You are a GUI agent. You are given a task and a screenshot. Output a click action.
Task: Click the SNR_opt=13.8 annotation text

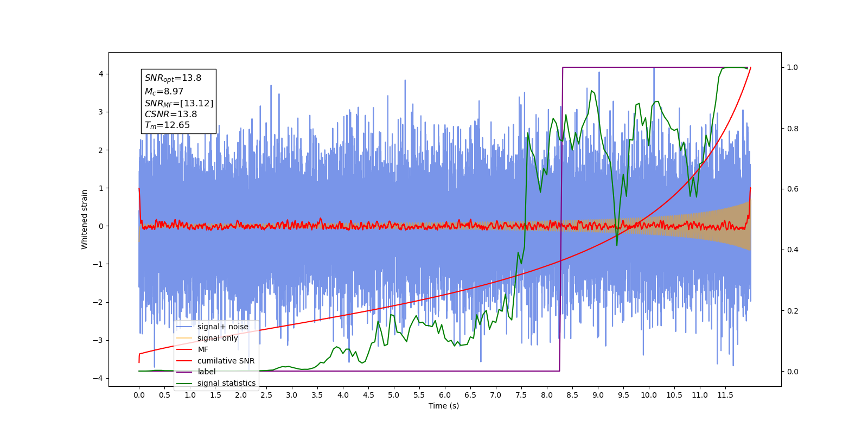click(x=173, y=78)
